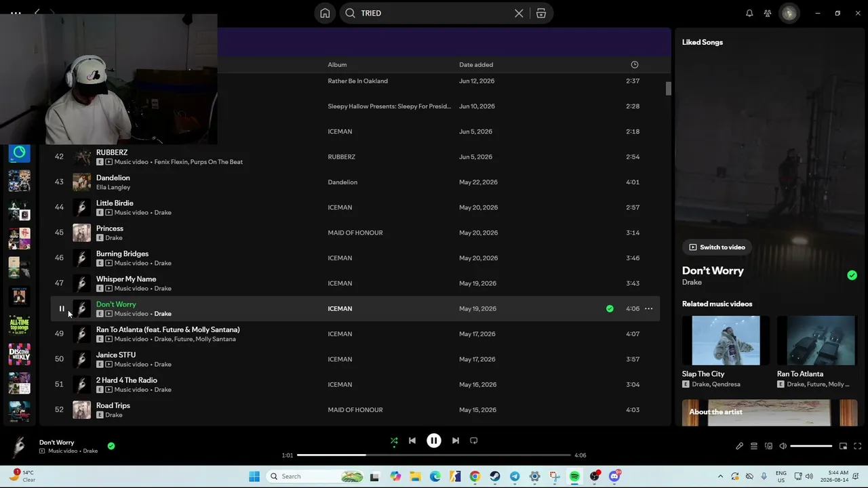868x488 pixels.
Task: Sort tracks by the duration clock icon
Action: (635, 64)
